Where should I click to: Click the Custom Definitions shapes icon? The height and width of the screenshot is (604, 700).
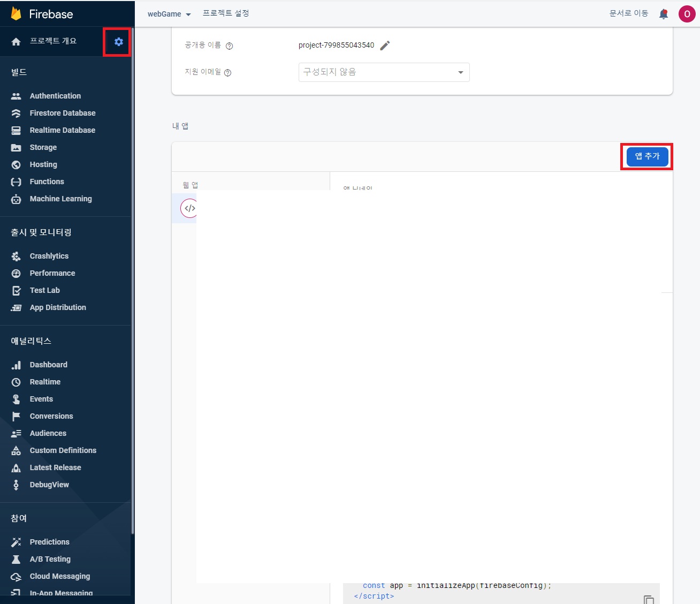16,450
